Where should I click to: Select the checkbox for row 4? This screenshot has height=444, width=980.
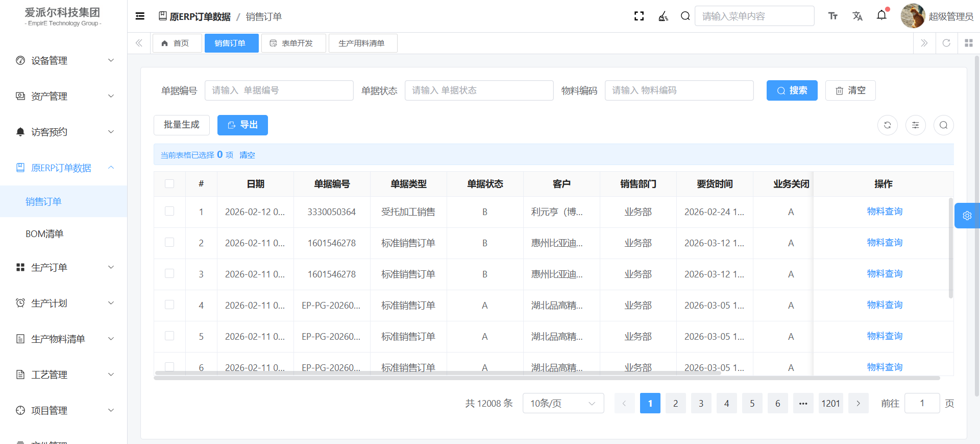pyautogui.click(x=169, y=305)
